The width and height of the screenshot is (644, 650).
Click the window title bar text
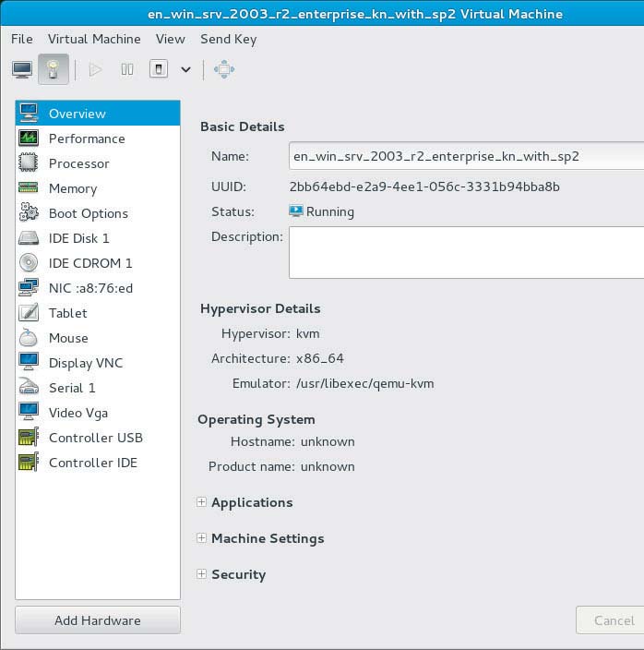(x=355, y=14)
